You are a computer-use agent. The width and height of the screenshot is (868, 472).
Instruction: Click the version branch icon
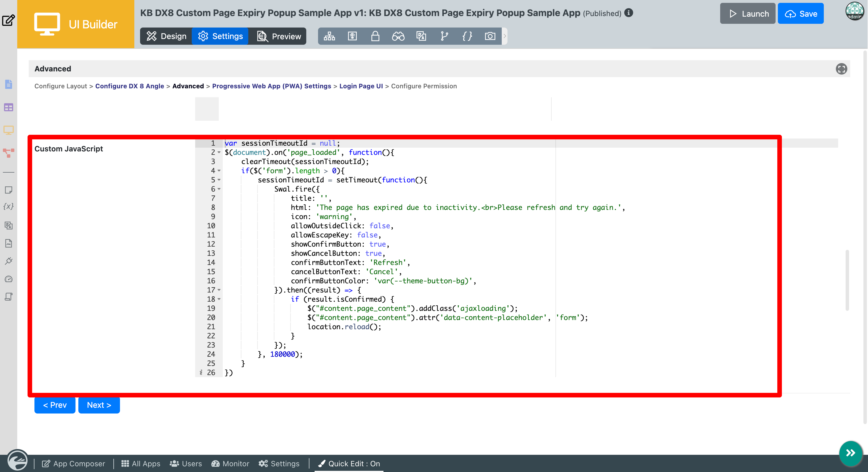(x=444, y=36)
